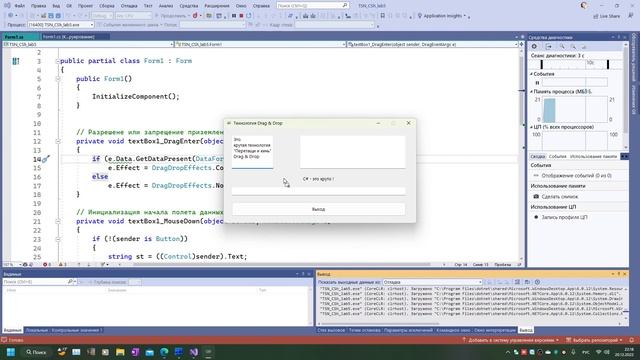Click Сделать снимок memory snapshot
Viewport: 640px width, 360px height.
(560, 196)
